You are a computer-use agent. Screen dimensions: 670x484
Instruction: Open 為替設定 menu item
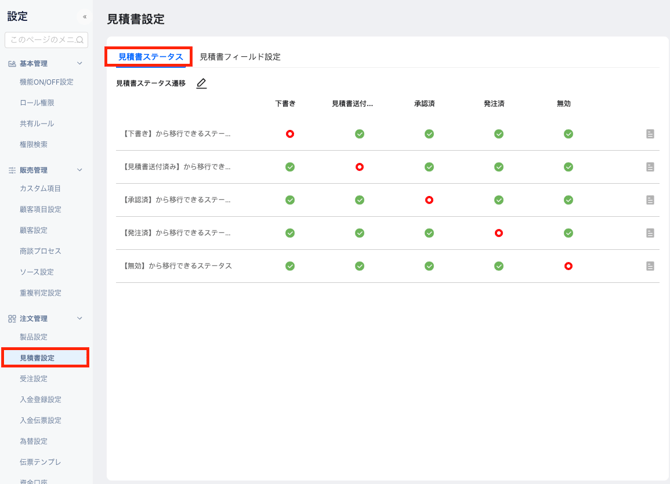(x=33, y=441)
